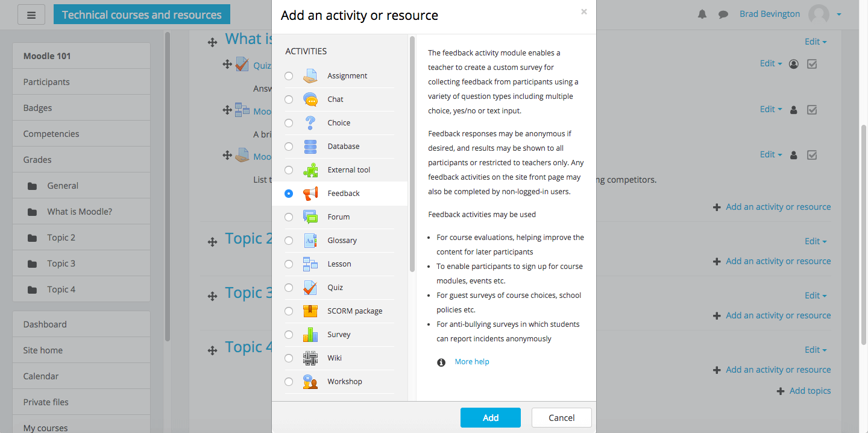Click the Assignment activity icon
Viewport: 868px width, 433px height.
click(310, 76)
